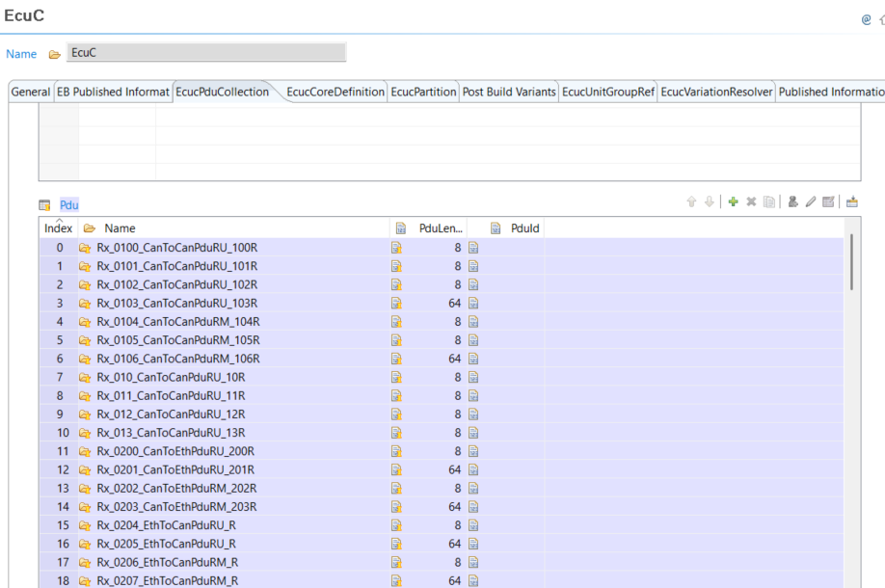Click the user icon in Pdu toolbar
This screenshot has width=885, height=588.
tap(793, 202)
